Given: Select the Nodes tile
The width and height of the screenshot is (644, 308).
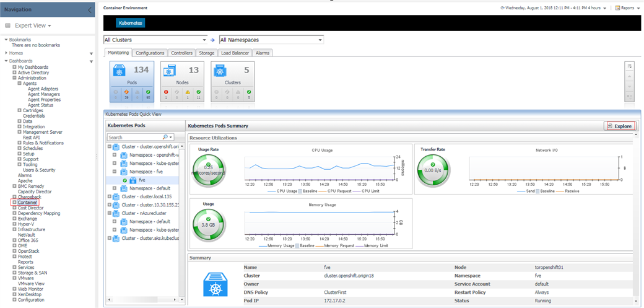Looking at the screenshot, I should pos(182,81).
